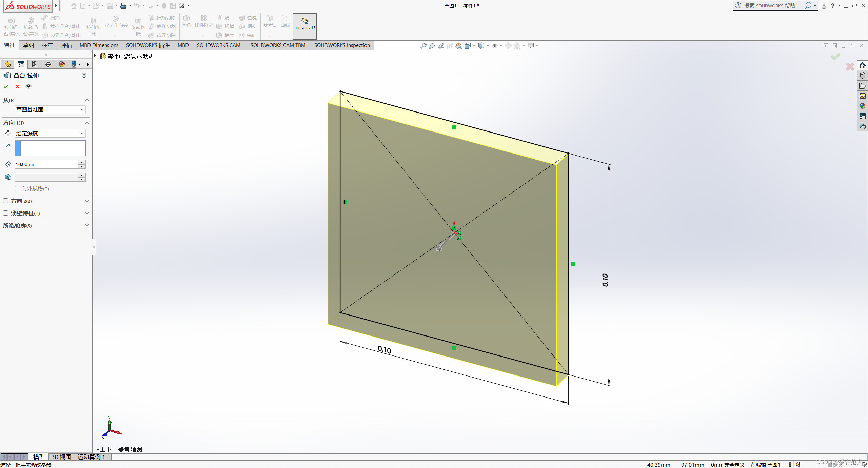Screen dimensions: 868x468
Task: Confirm extrude with green checkmark
Action: point(6,86)
